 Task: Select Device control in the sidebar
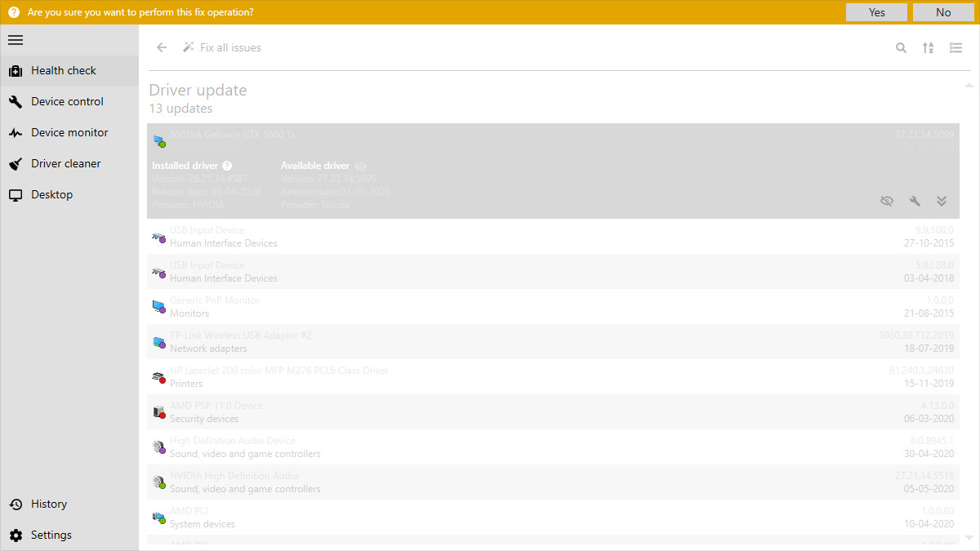click(67, 101)
